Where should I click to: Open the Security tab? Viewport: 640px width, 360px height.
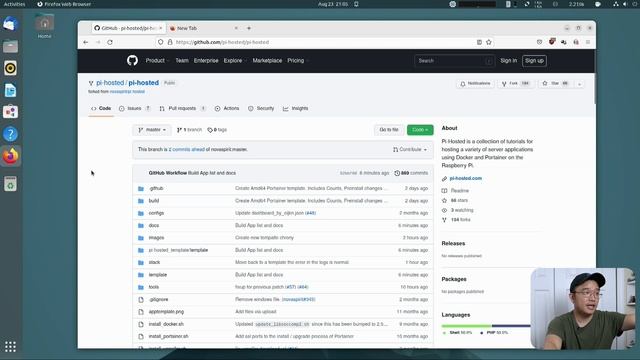tap(261, 108)
